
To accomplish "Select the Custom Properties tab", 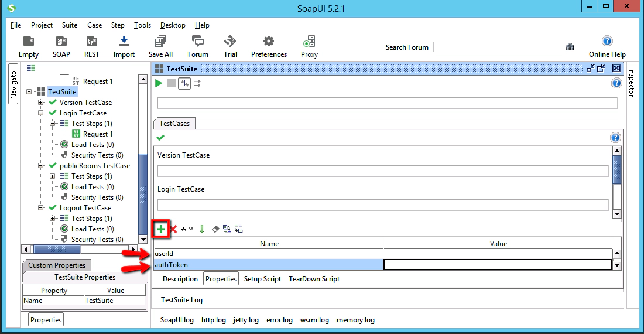I will point(57,265).
